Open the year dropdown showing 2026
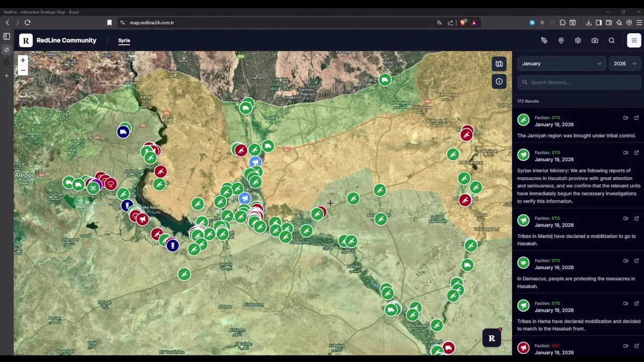The width and height of the screenshot is (644, 362). coord(625,63)
